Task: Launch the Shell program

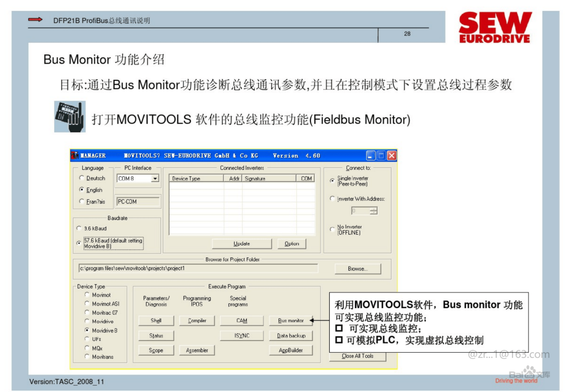Action: [x=156, y=321]
